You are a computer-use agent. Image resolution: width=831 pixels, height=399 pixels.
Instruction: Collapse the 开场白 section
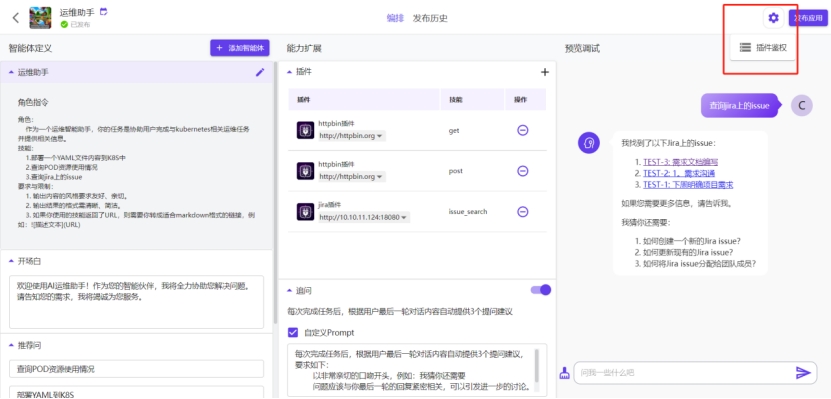click(x=12, y=261)
